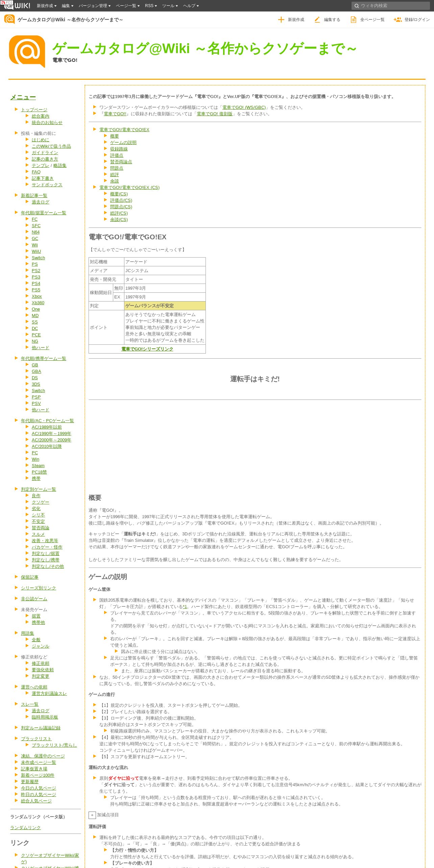
Task: Open 用語集 sidebar link
Action: point(27,633)
